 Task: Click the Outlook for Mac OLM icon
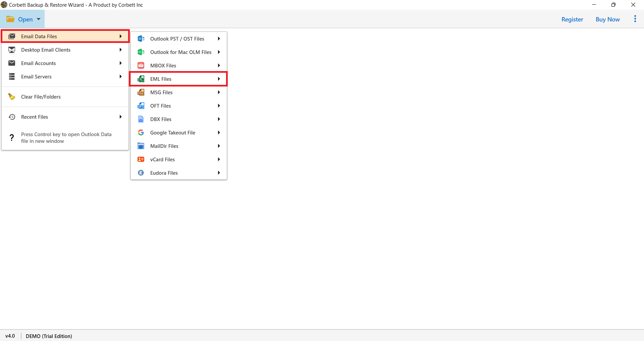coord(141,52)
